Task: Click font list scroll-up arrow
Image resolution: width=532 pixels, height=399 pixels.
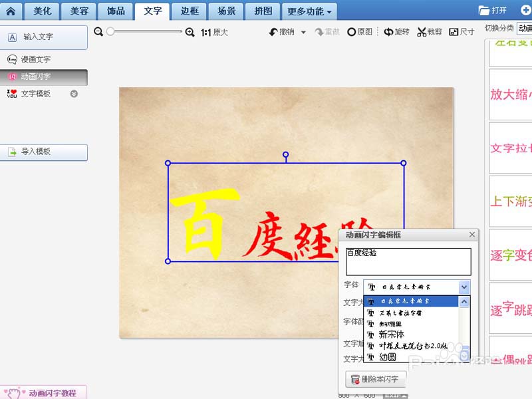Action: coord(464,302)
